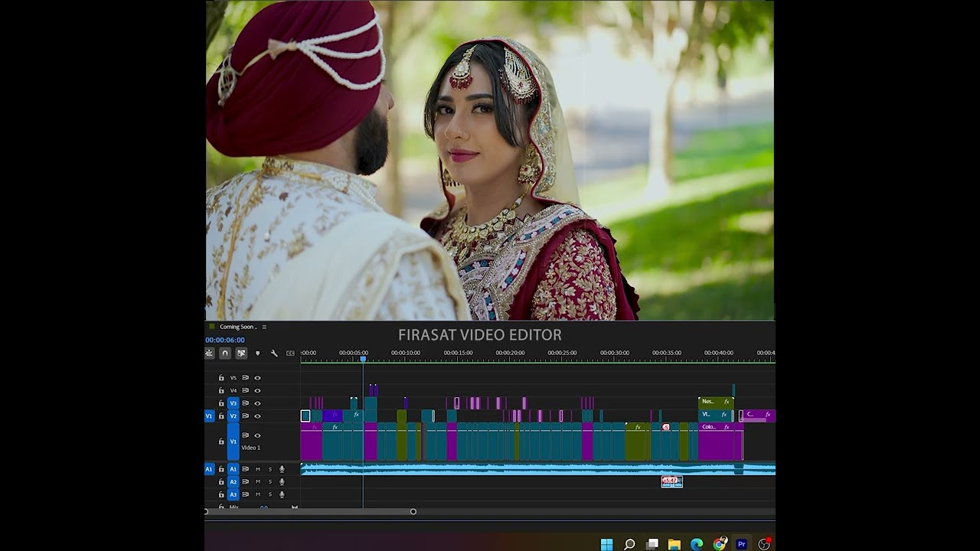The width and height of the screenshot is (980, 551).
Task: Solo audio track A2
Action: (269, 481)
